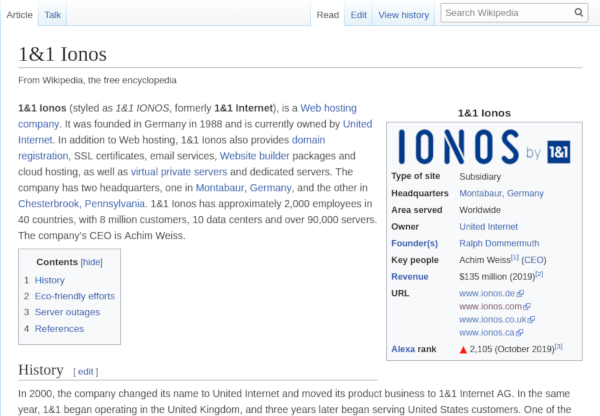This screenshot has width=600, height=416.
Task: Open the Website builder link
Action: 254,156
